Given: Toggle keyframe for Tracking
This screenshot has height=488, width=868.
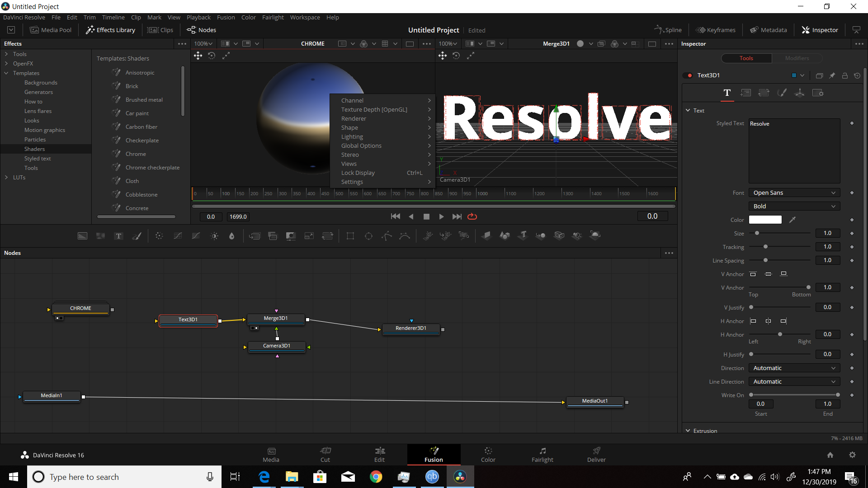Looking at the screenshot, I should [x=852, y=247].
